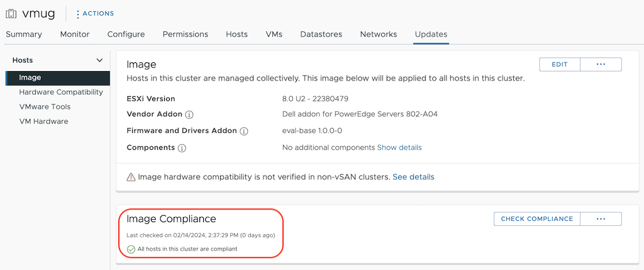This screenshot has width=644, height=270.
Task: Click the green compliant checkmark icon
Action: point(131,249)
